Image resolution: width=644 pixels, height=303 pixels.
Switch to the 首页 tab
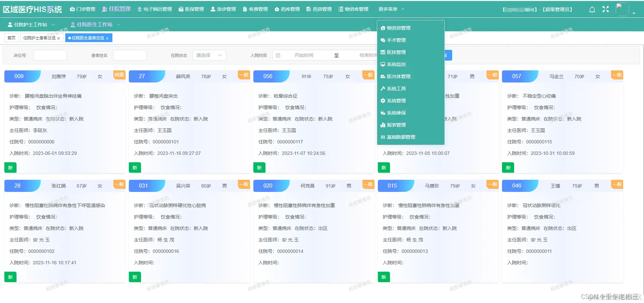click(x=11, y=37)
